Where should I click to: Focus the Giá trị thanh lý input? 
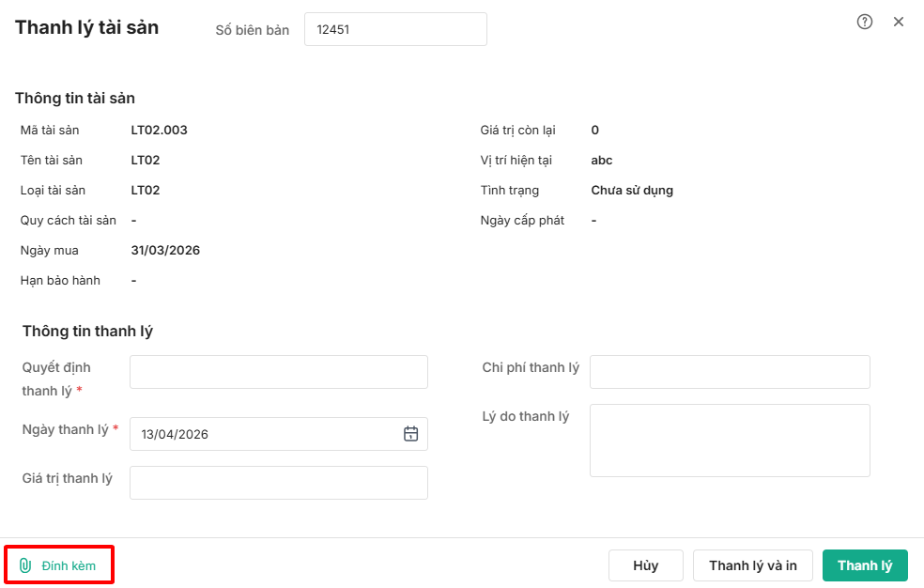(x=279, y=483)
